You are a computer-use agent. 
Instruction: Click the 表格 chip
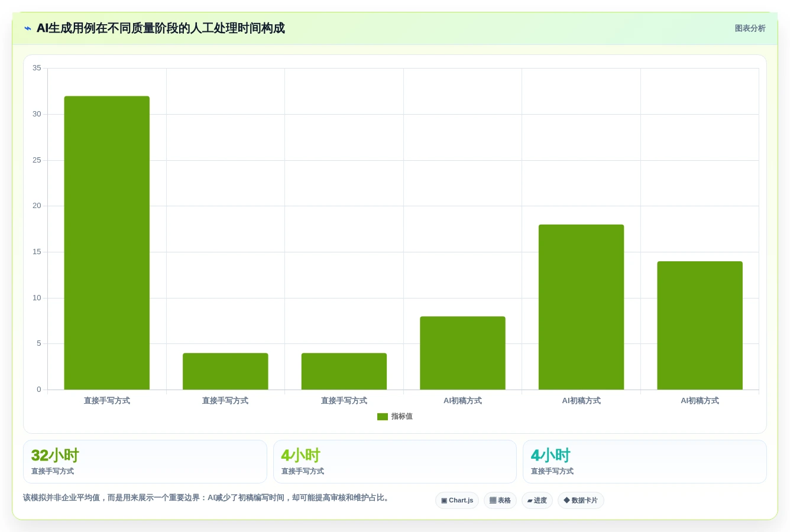point(500,501)
